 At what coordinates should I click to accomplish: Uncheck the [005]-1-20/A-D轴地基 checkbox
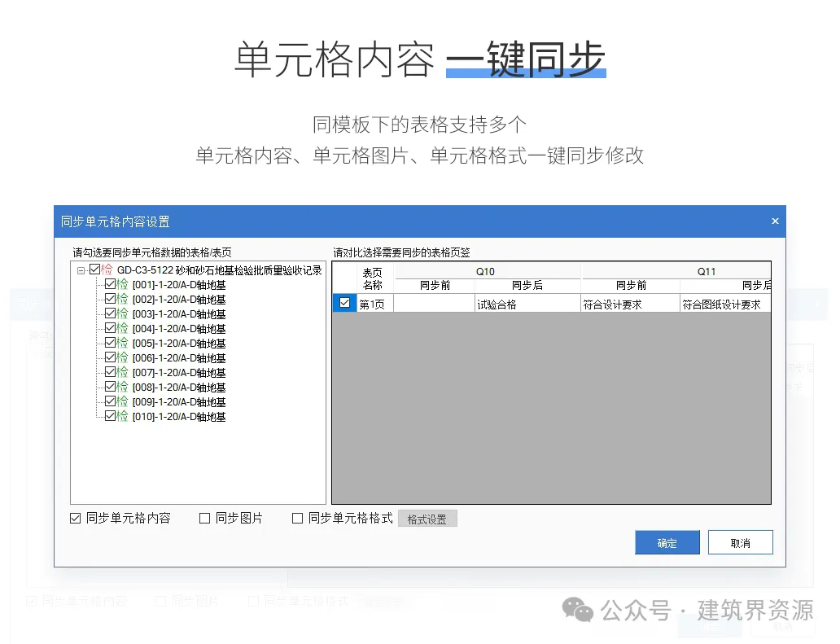tap(111, 343)
